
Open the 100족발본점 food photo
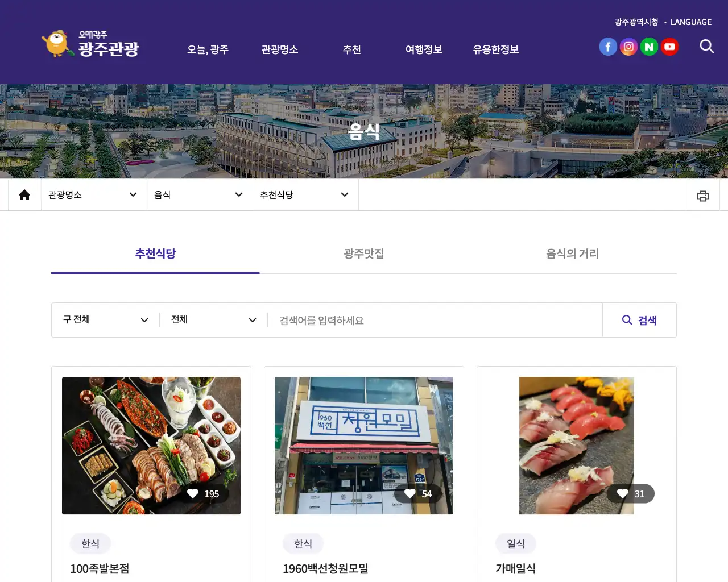tap(151, 446)
